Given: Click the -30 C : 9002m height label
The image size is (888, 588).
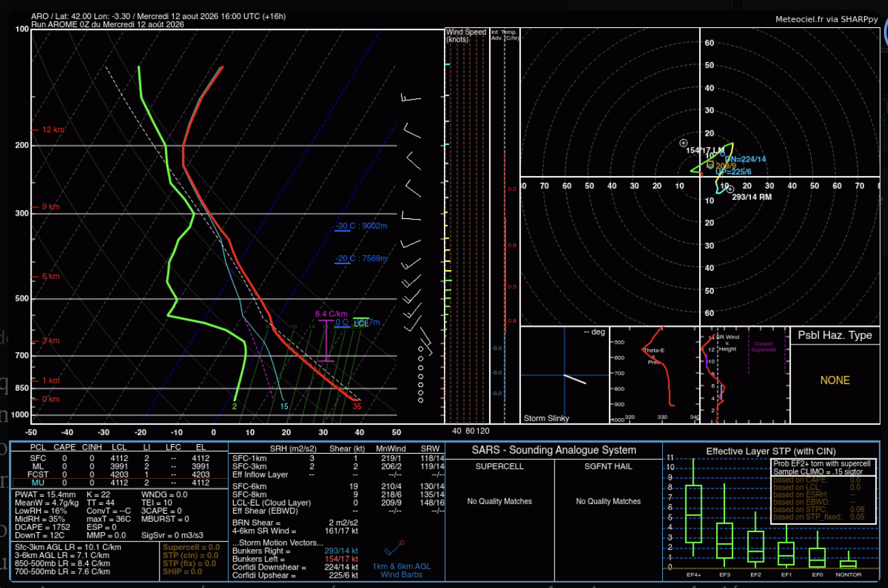Looking at the screenshot, I should 361,226.
